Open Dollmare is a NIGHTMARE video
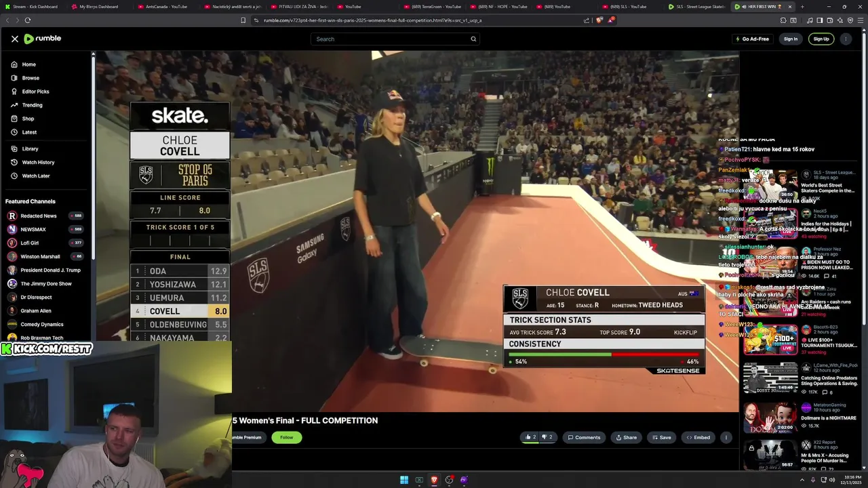 (770, 418)
